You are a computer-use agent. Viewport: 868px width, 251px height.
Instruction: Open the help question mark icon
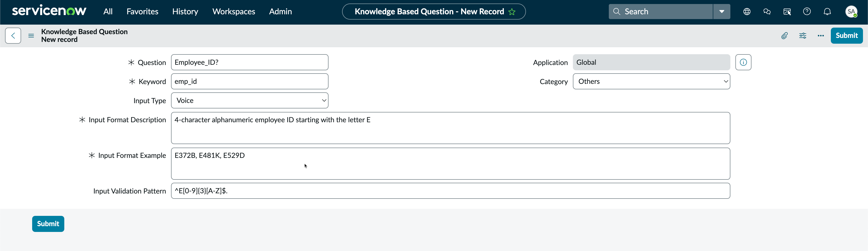tap(807, 12)
